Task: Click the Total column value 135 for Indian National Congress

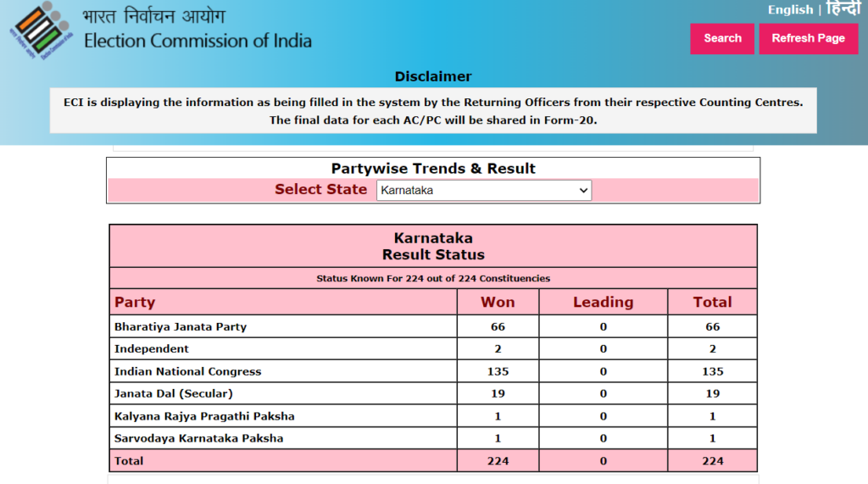Action: [712, 371]
